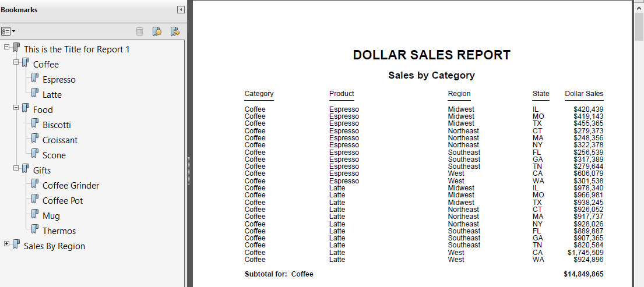Click the expand current bookmark icon
The height and width of the screenshot is (287, 644).
click(x=175, y=31)
